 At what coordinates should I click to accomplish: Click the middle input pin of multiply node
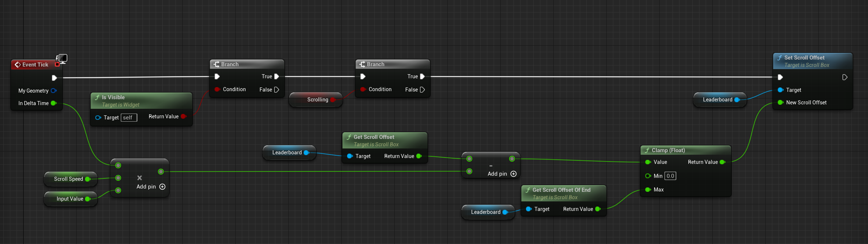click(118, 178)
